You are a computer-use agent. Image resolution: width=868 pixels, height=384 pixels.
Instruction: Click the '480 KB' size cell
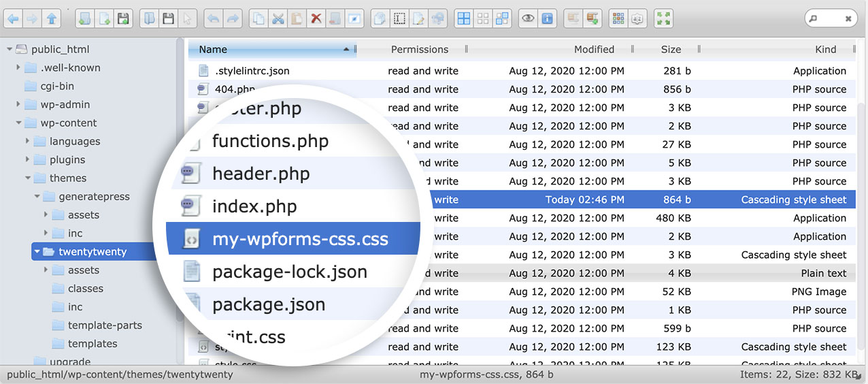(675, 218)
